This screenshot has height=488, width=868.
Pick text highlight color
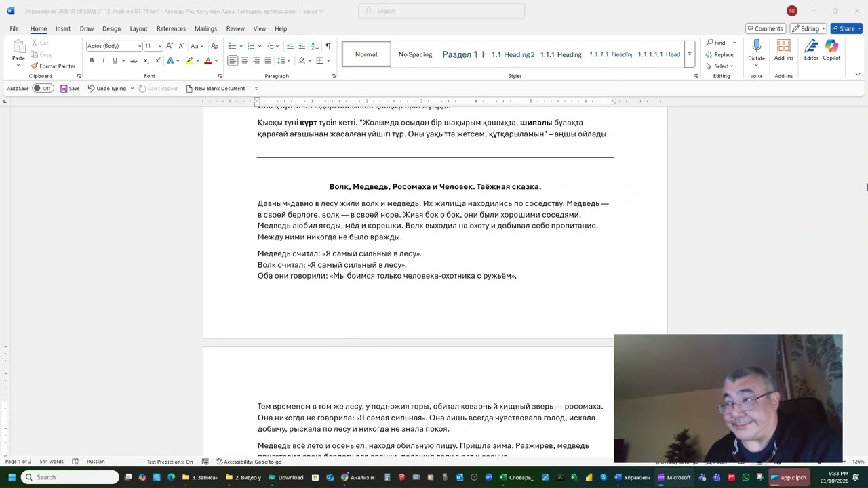pos(189,60)
